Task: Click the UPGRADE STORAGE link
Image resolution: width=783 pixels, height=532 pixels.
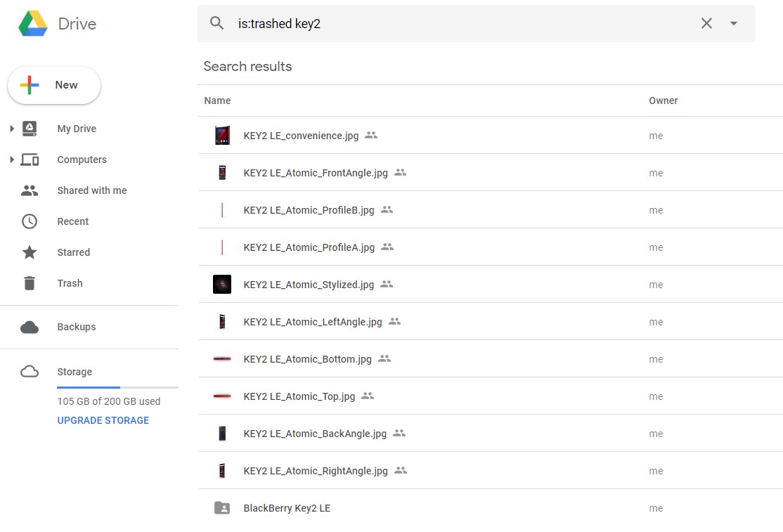Action: tap(103, 420)
